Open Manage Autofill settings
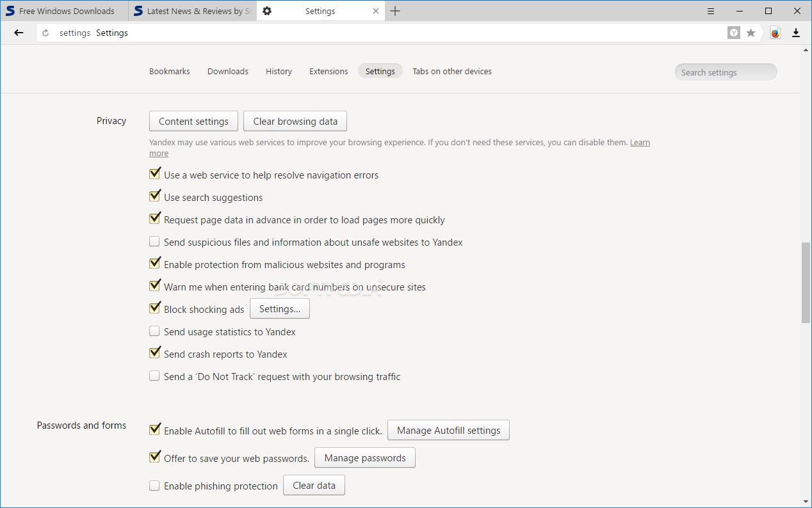 pos(449,431)
